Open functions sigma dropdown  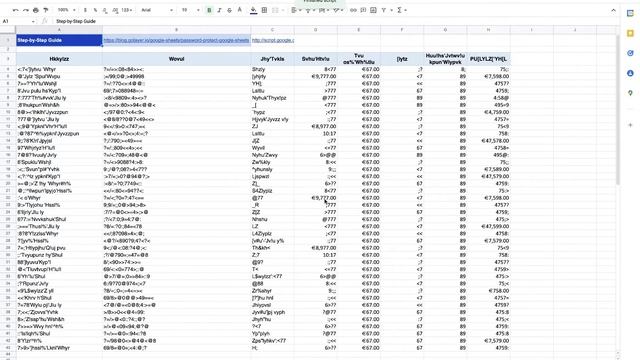(402, 10)
